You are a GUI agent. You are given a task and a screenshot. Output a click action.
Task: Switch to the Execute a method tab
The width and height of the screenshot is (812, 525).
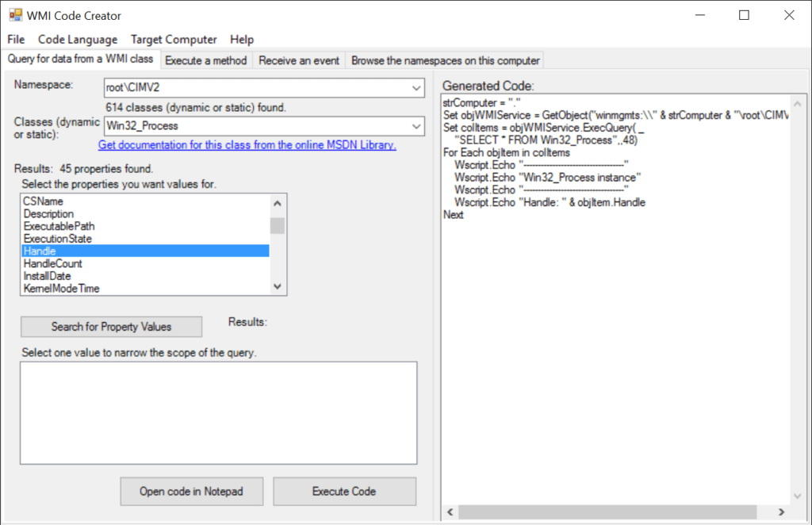[206, 59]
